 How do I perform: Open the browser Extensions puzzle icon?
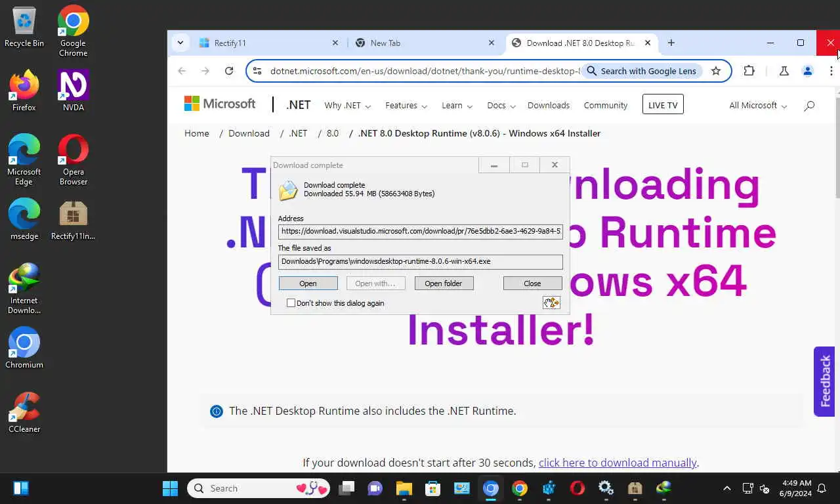click(x=749, y=71)
